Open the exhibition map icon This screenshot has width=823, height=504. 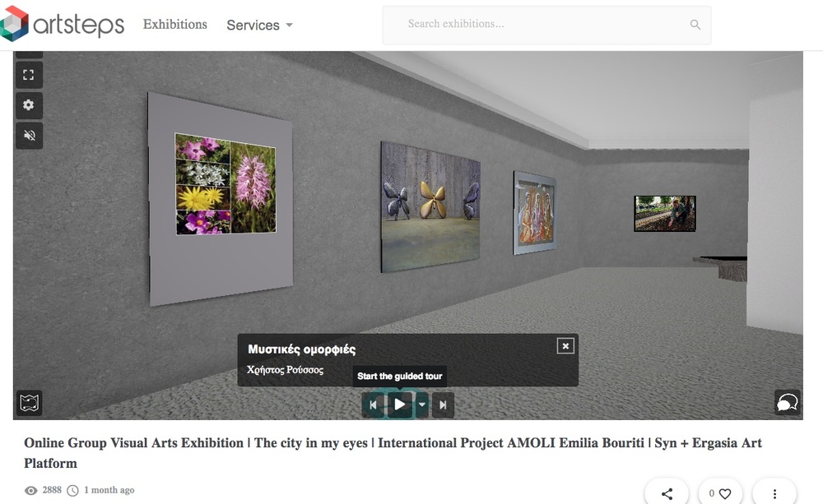[30, 403]
